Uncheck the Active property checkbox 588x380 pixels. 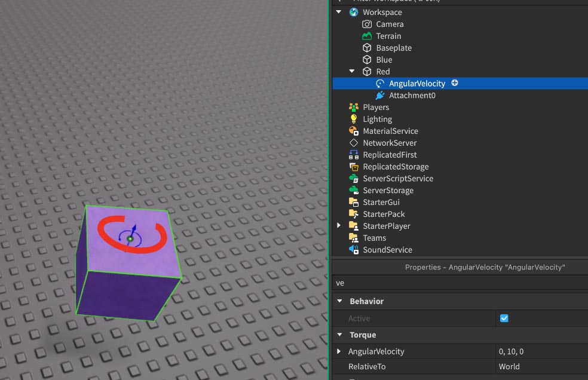pyautogui.click(x=504, y=318)
